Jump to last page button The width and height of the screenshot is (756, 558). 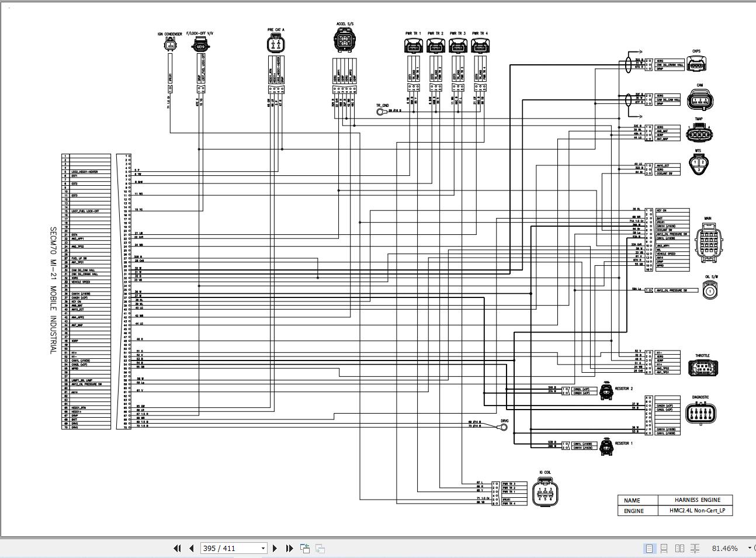tap(289, 548)
